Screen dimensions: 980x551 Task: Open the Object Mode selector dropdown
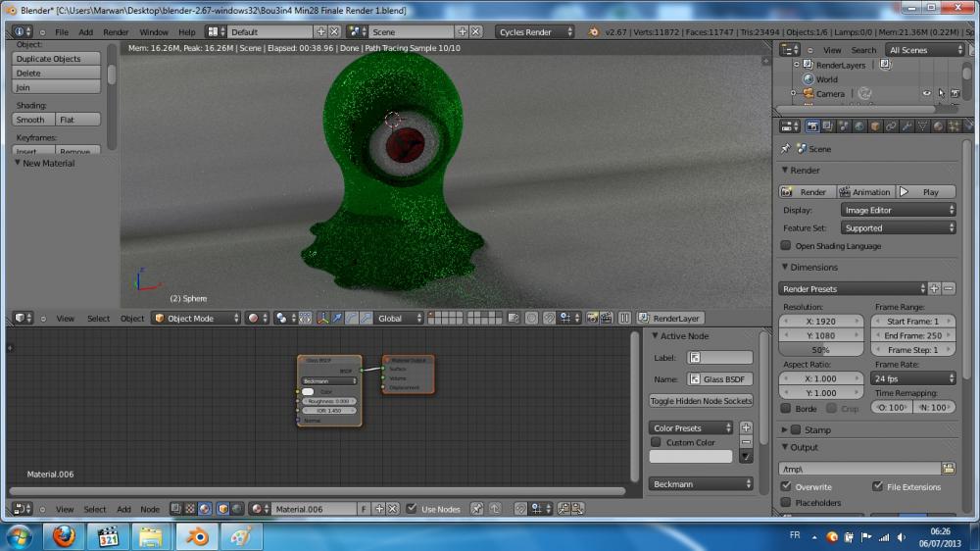pos(196,319)
